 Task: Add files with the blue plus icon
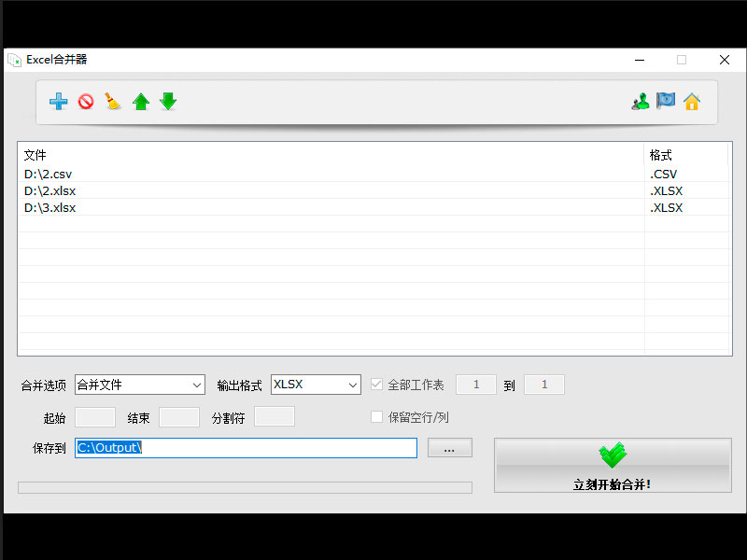pos(58,102)
